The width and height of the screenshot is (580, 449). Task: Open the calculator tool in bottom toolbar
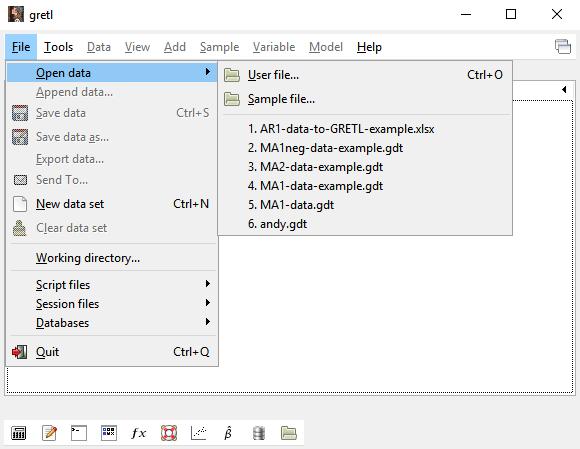[x=18, y=433]
